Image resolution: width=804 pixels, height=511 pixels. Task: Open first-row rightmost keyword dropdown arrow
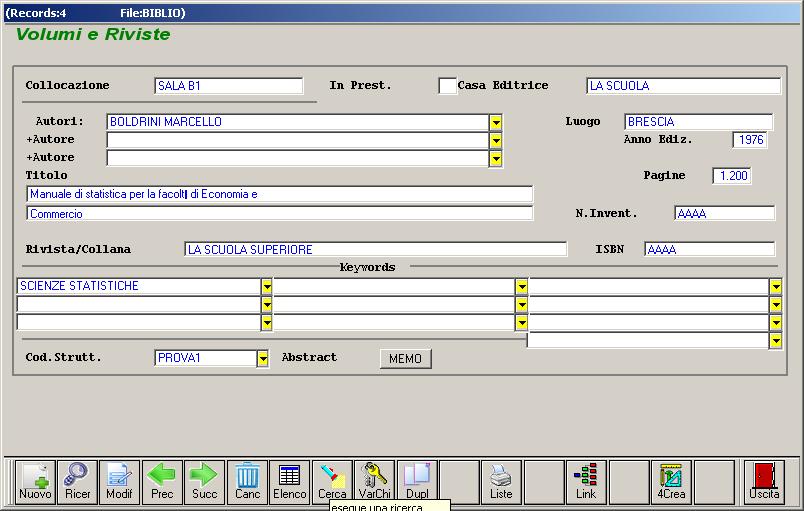(x=776, y=286)
